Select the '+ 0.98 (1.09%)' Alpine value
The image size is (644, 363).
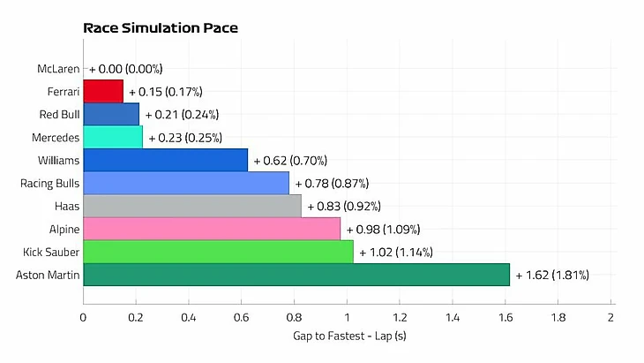tap(383, 229)
